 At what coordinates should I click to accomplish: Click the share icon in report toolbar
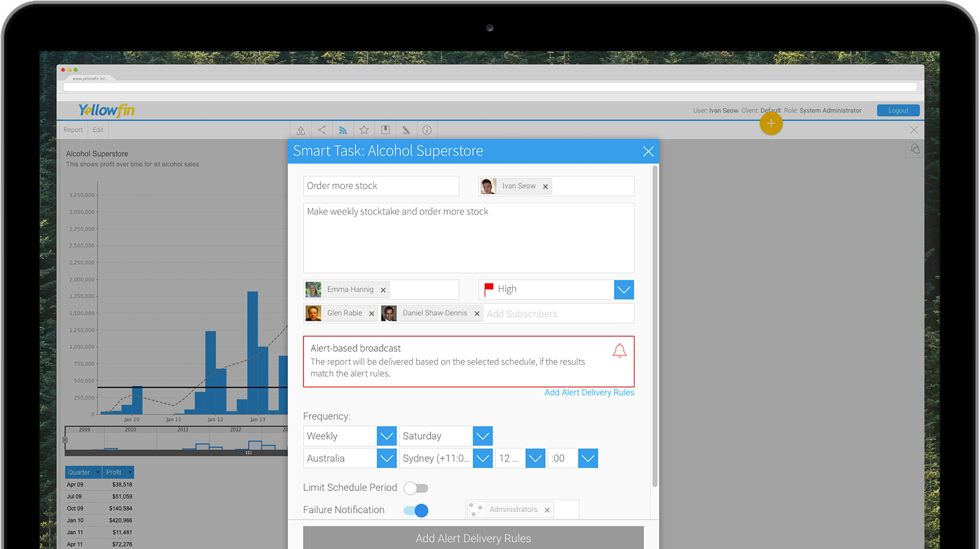click(x=322, y=130)
